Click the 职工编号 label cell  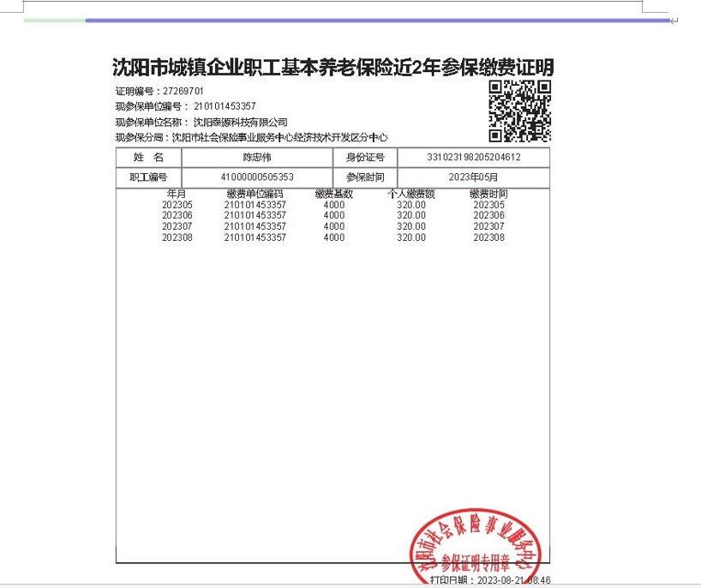148,177
